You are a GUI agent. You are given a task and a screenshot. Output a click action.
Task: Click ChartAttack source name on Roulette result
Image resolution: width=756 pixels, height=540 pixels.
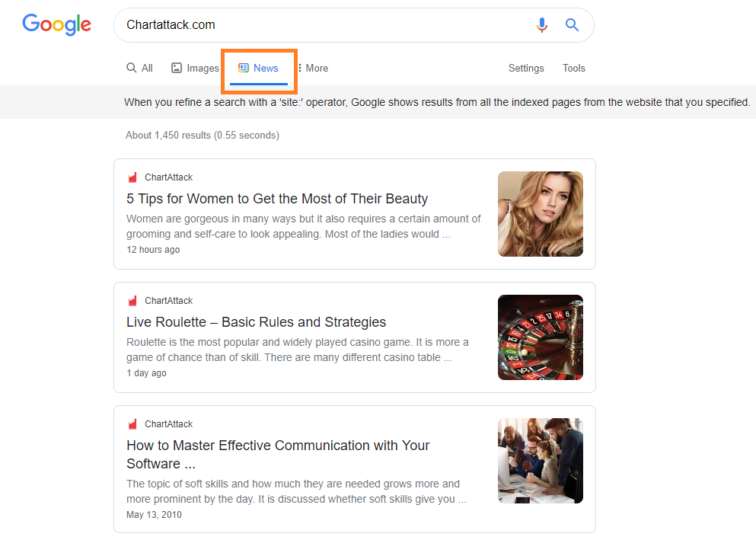click(169, 301)
